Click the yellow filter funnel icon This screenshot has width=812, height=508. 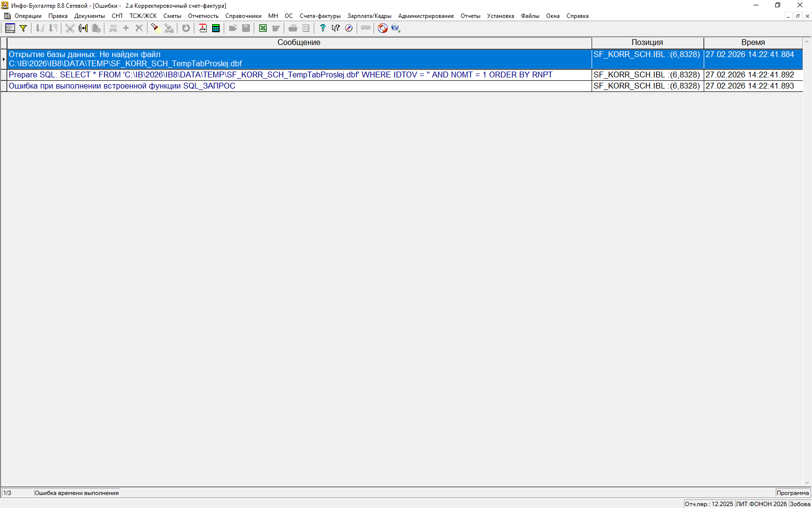coord(23,28)
